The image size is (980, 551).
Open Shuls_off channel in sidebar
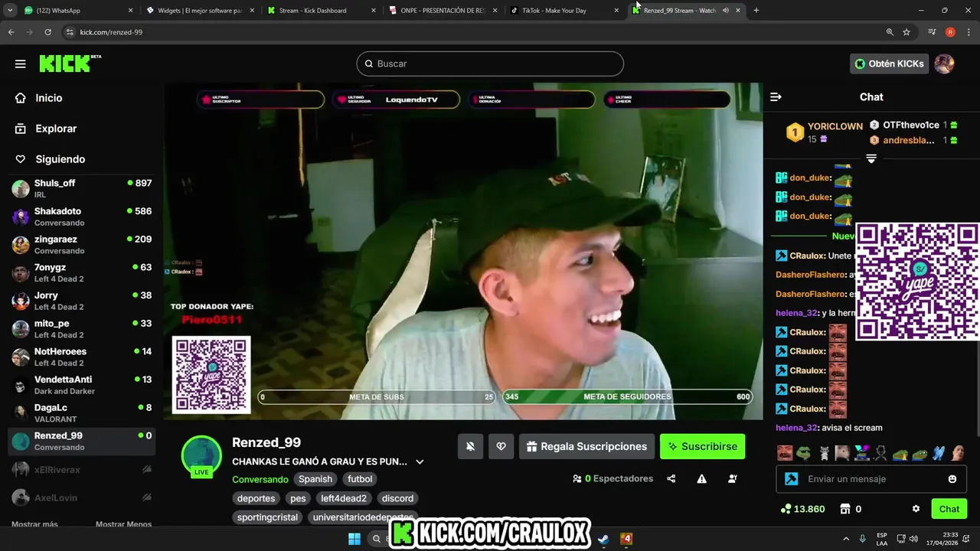point(82,188)
